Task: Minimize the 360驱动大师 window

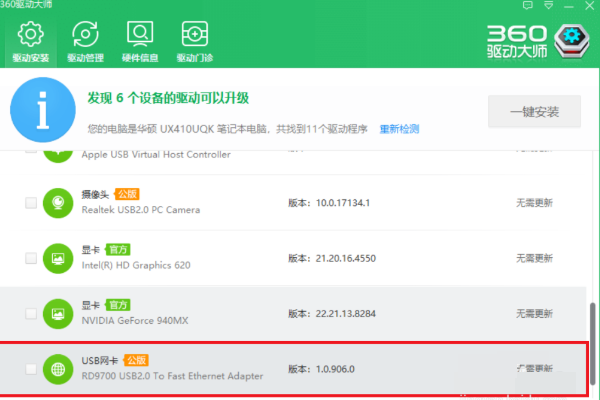Action: pos(569,6)
